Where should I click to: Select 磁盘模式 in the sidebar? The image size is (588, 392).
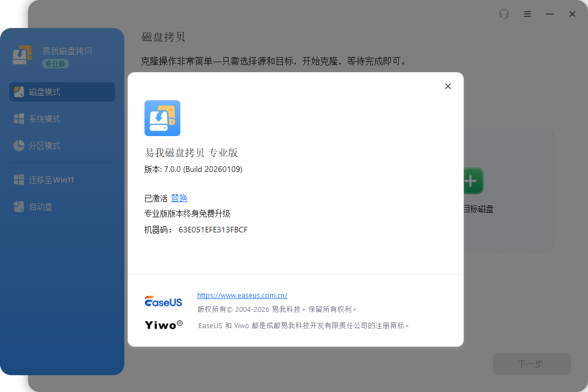pyautogui.click(x=62, y=92)
